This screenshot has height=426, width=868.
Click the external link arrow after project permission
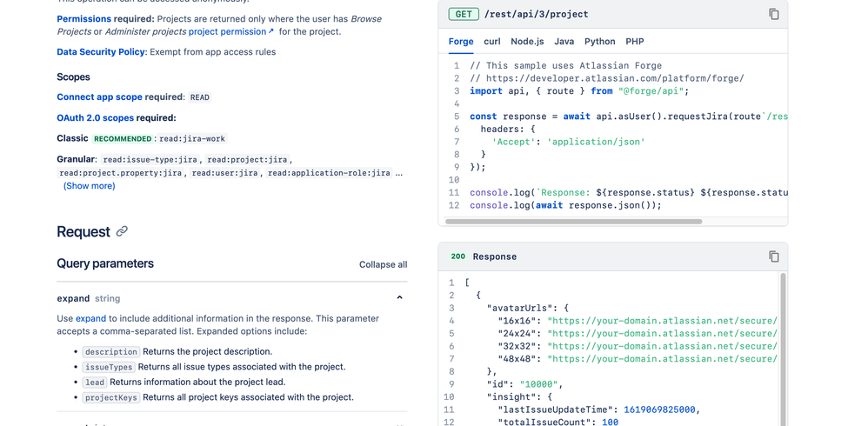point(270,31)
